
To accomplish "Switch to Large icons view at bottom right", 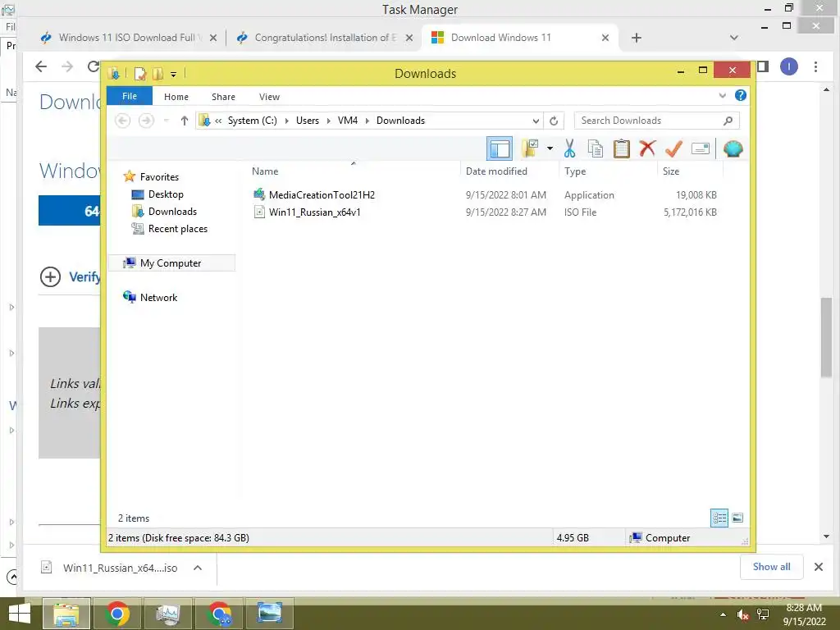I will tap(737, 518).
